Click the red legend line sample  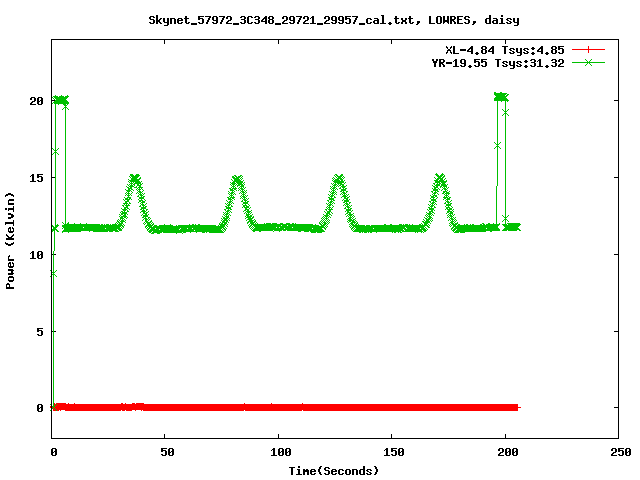tap(588, 50)
